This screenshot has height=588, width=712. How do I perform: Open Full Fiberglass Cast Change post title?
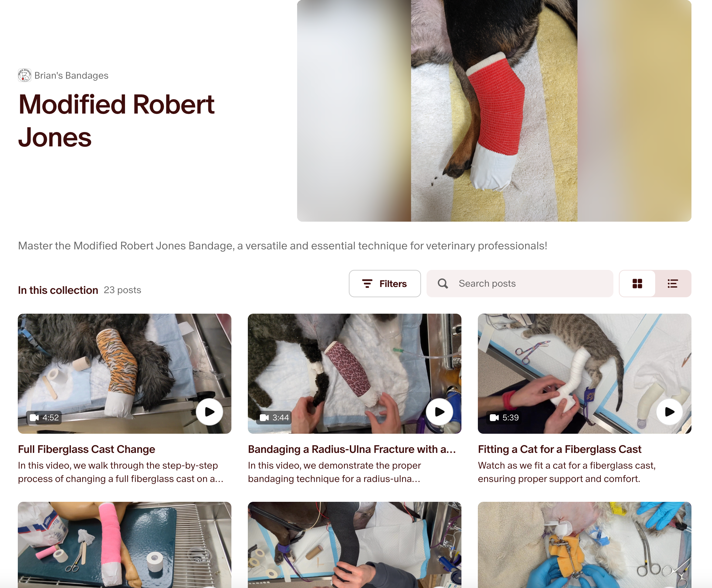tap(87, 449)
